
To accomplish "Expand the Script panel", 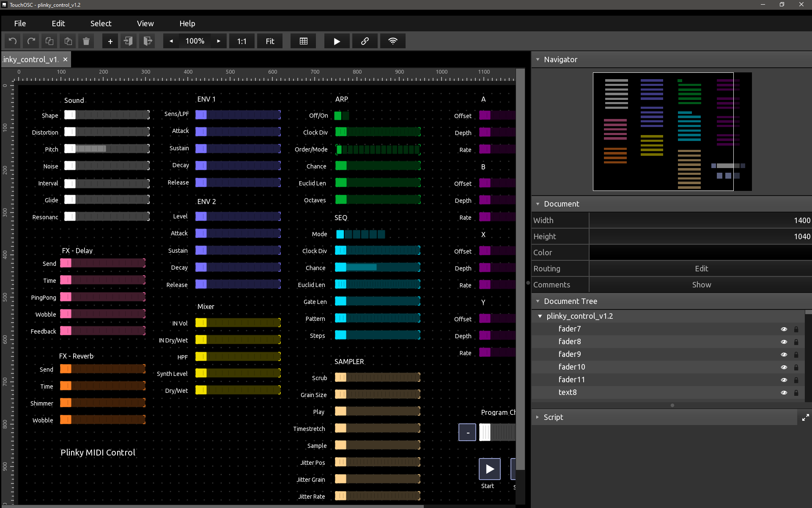I will (x=538, y=417).
